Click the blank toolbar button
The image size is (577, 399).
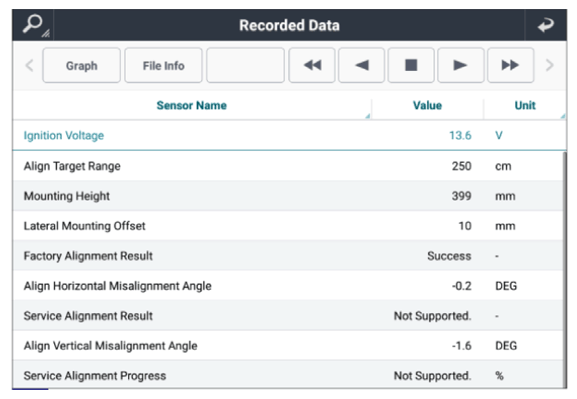point(245,65)
